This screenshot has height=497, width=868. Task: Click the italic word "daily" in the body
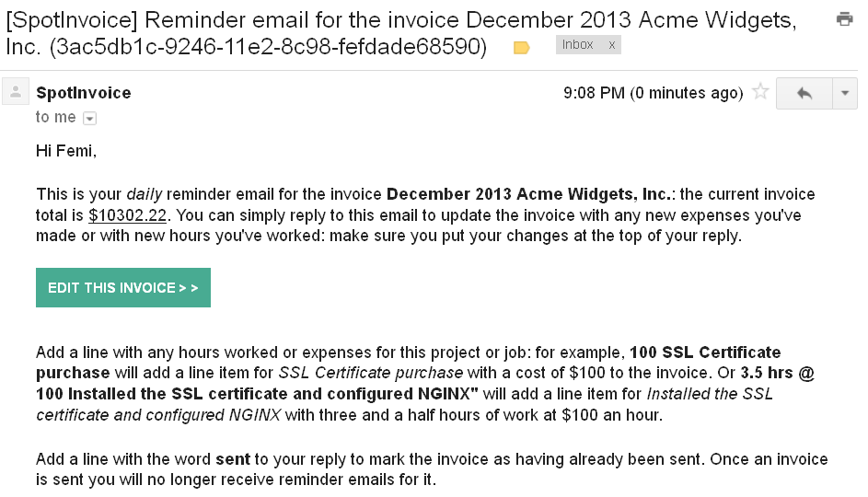(144, 195)
